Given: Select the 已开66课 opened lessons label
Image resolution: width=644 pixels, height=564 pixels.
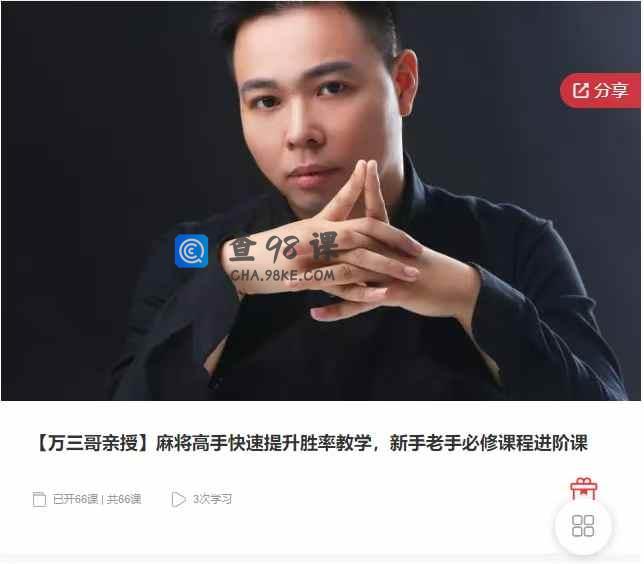Looking at the screenshot, I should [75, 499].
